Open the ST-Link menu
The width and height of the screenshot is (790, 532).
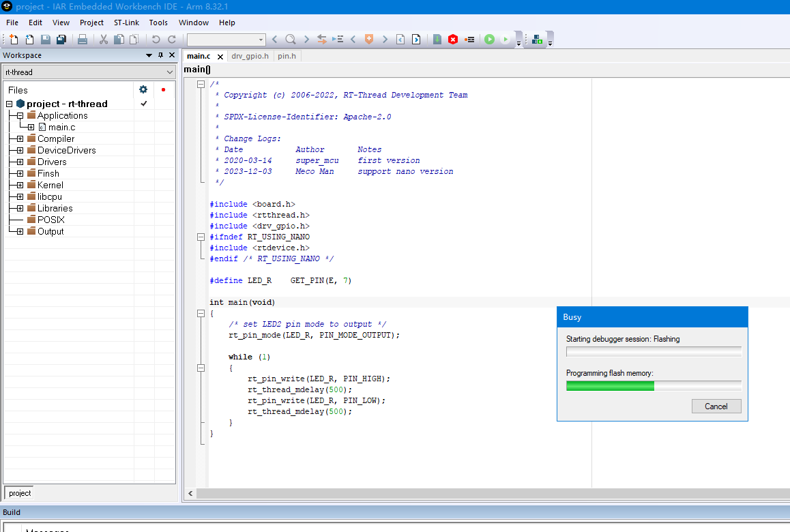126,23
